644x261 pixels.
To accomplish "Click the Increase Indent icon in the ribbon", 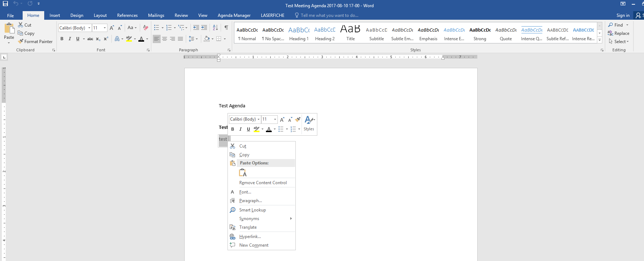I will 204,28.
